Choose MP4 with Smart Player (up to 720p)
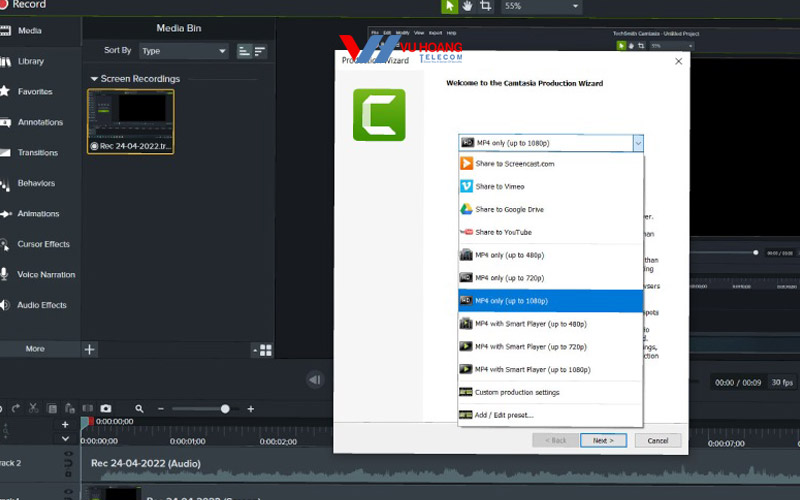Image resolution: width=800 pixels, height=500 pixels. pyautogui.click(x=551, y=347)
